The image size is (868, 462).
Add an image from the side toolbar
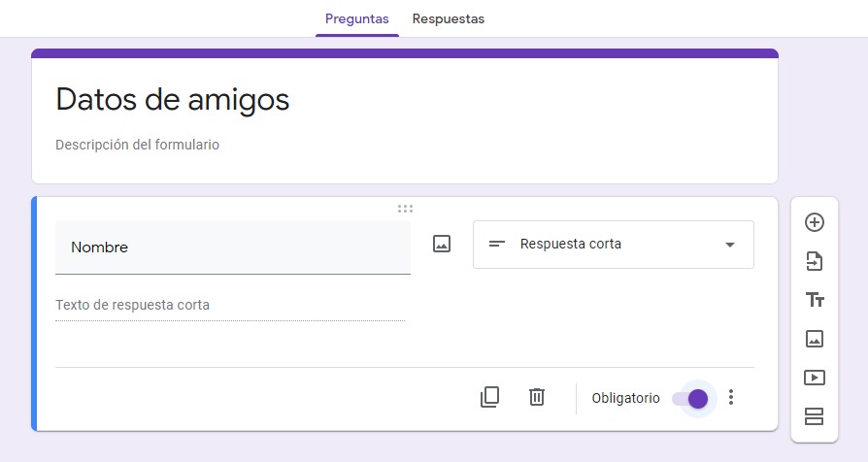pos(815,339)
